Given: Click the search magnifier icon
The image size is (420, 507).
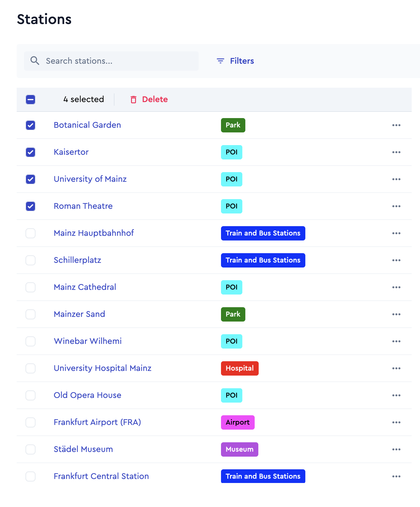Looking at the screenshot, I should tap(35, 61).
